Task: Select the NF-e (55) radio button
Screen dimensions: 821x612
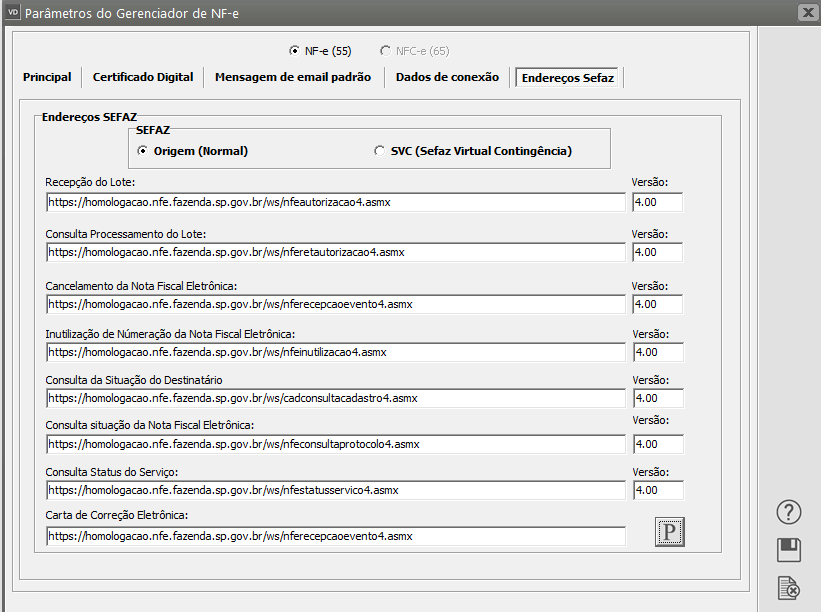Action: (294, 51)
